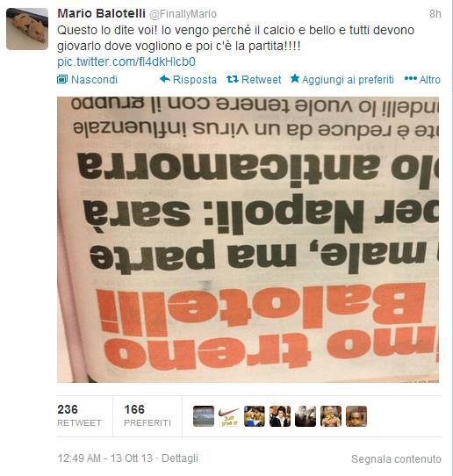Open the first retweeter avatar thumbnail

(204, 416)
